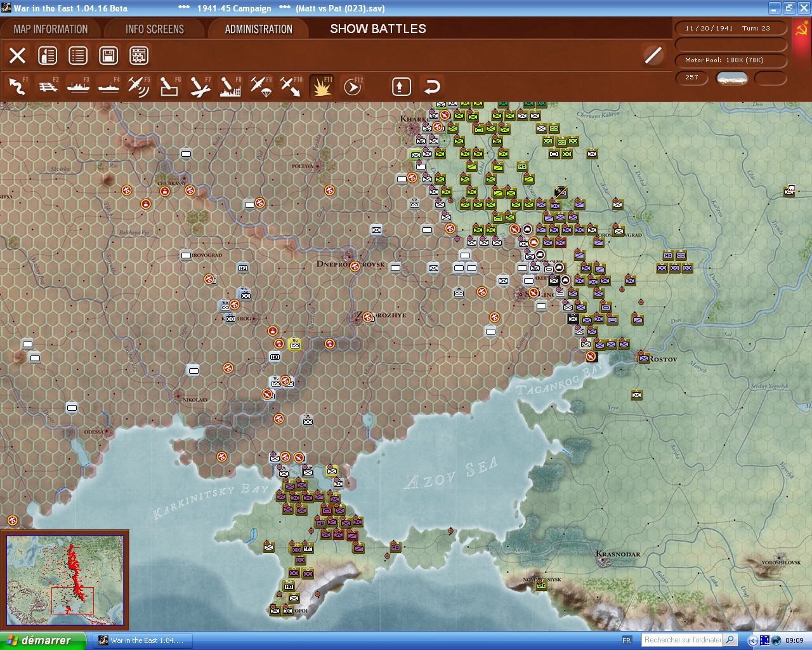812x650 pixels.
Task: Select the F4 amphibious transport mode
Action: coord(108,86)
